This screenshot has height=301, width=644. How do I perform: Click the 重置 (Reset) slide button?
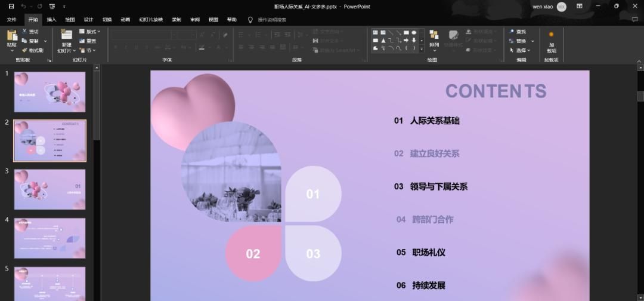click(x=88, y=41)
